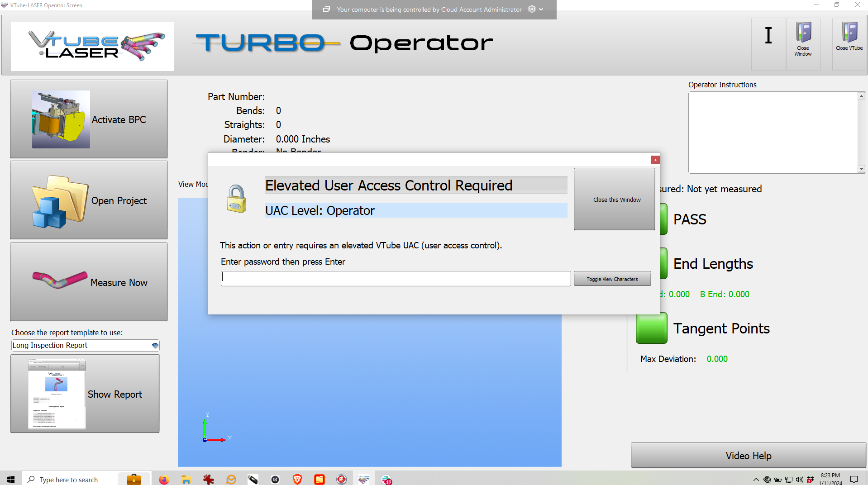This screenshot has height=485, width=868.
Task: Click the taskbar clock showing 8:23 PM
Action: click(x=830, y=479)
